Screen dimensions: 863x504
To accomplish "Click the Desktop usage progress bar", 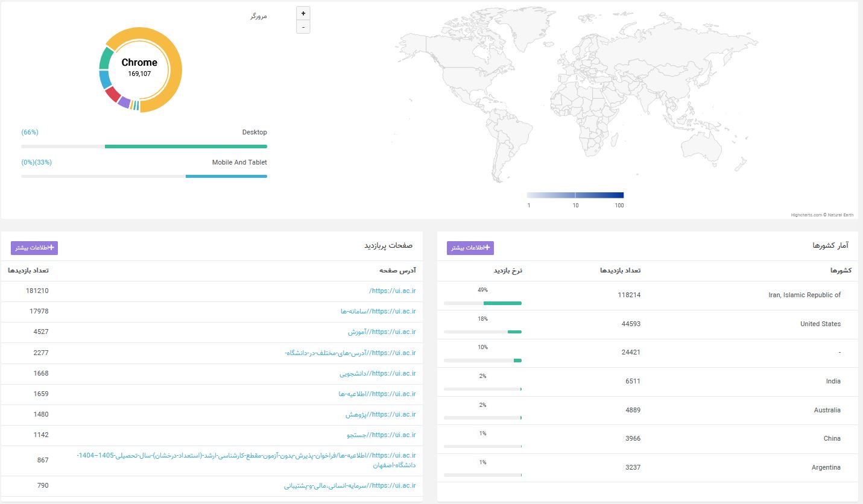I will [x=144, y=146].
